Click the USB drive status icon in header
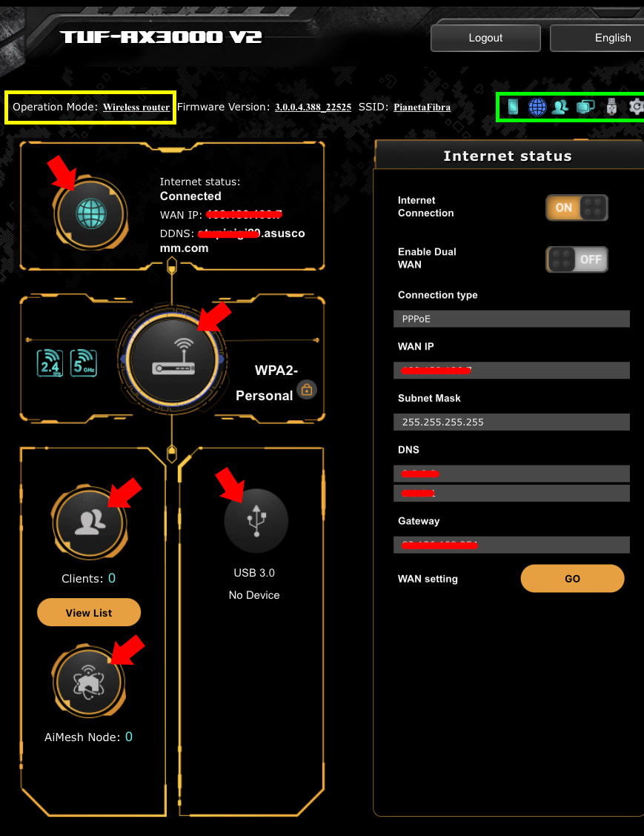Image resolution: width=644 pixels, height=836 pixels. point(611,107)
